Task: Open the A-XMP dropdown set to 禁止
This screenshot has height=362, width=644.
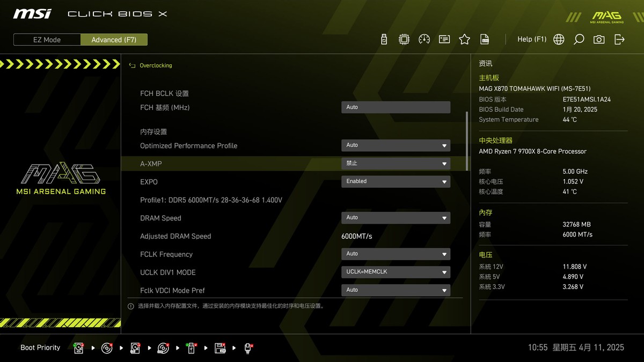Action: pyautogui.click(x=396, y=164)
